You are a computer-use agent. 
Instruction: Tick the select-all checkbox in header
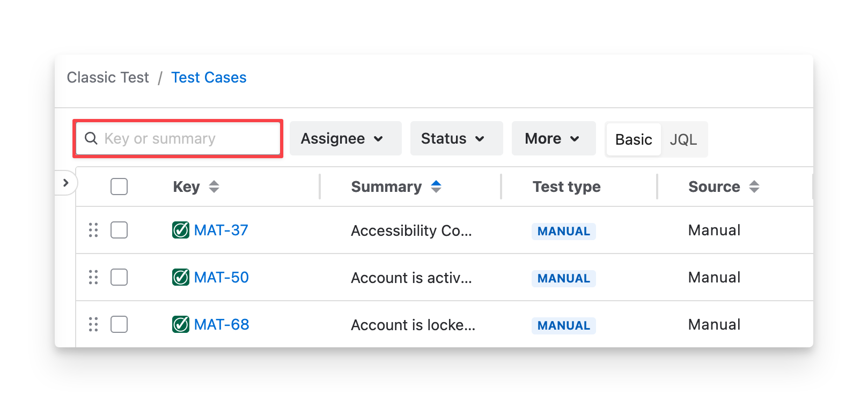click(119, 187)
